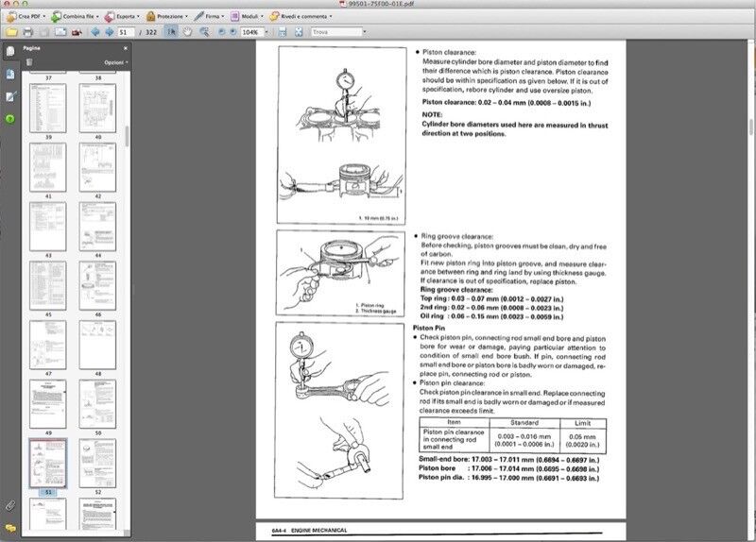The height and width of the screenshot is (542, 756).
Task: Open the Comments panel icon
Action: (10, 528)
